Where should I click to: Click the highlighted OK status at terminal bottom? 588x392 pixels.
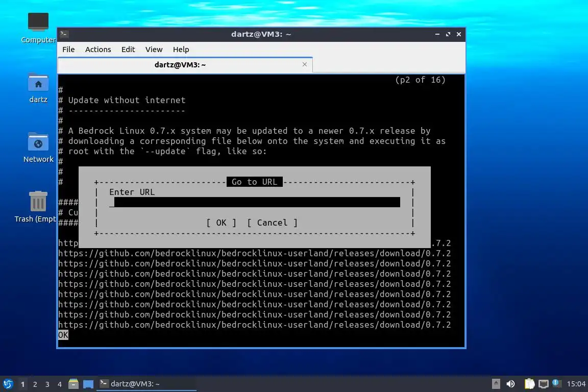coord(63,335)
